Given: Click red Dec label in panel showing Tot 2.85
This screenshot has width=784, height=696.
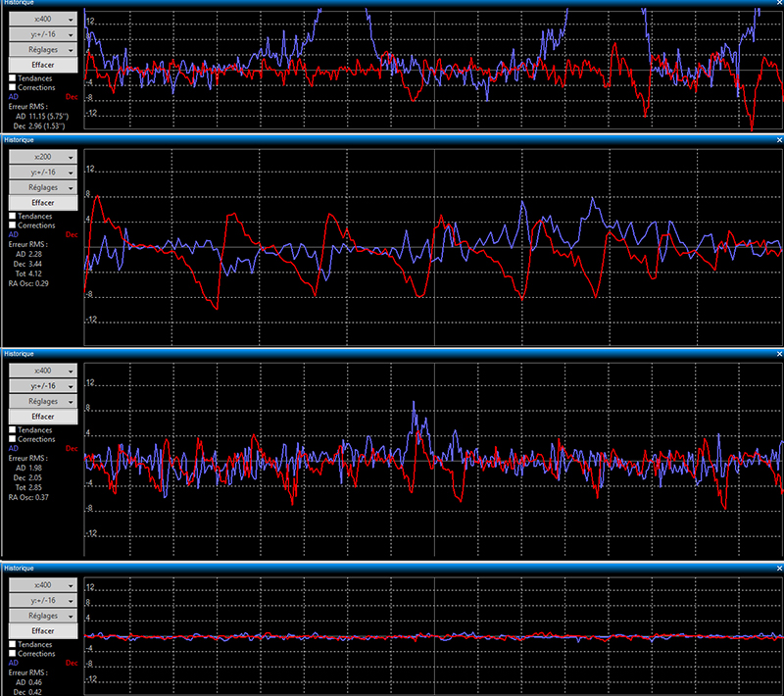Looking at the screenshot, I should coord(72,449).
